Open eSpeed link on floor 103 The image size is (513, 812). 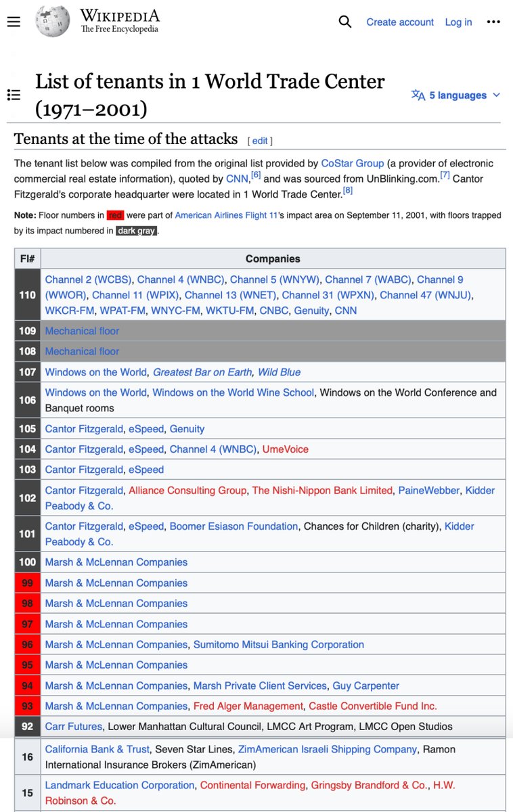tap(146, 470)
